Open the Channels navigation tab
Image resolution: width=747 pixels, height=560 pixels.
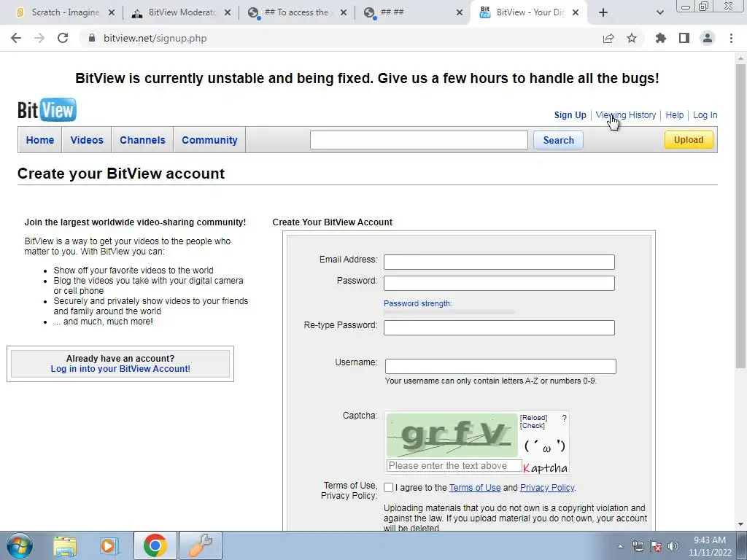142,140
